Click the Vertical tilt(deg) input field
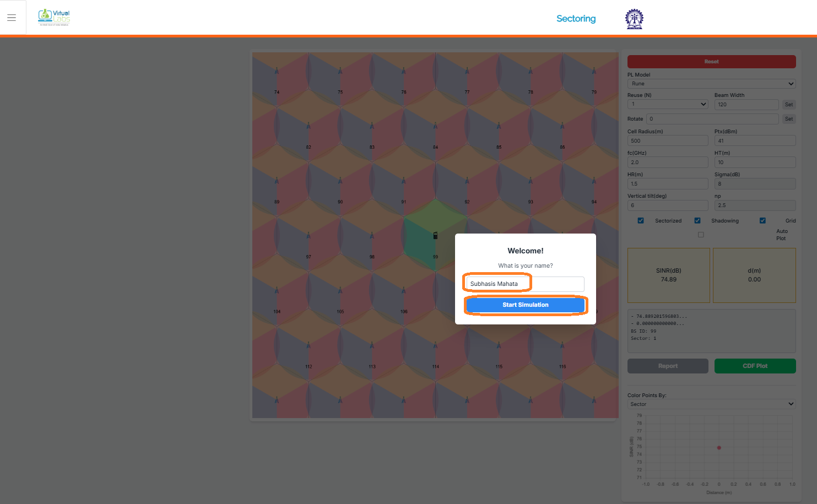This screenshot has height=504, width=817. tap(668, 205)
